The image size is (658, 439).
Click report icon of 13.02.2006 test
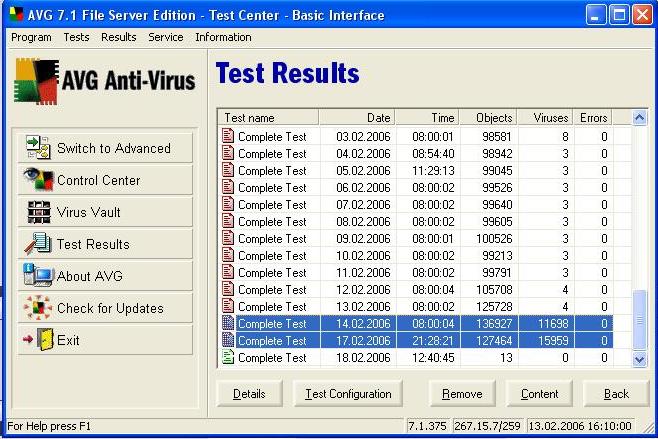pyautogui.click(x=228, y=306)
